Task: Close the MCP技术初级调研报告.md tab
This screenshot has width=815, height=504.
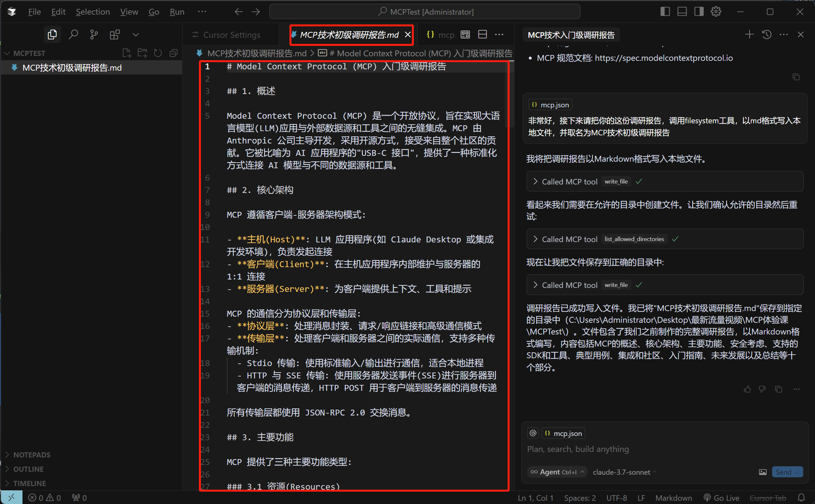Action: 408,35
